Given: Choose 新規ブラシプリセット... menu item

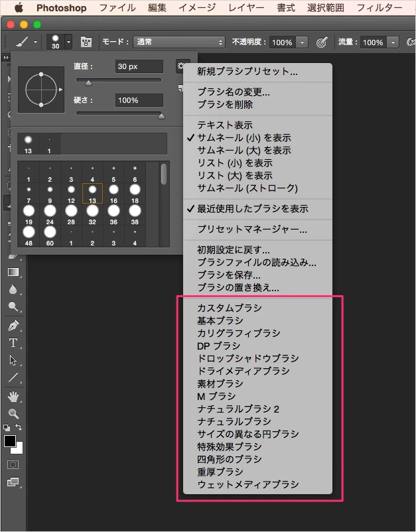Looking at the screenshot, I should [x=247, y=71].
